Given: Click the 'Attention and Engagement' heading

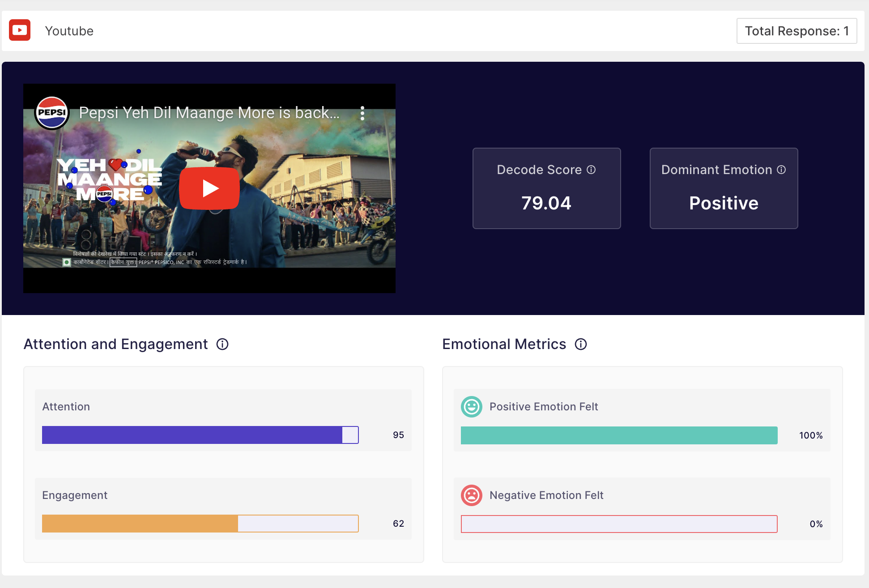Looking at the screenshot, I should (115, 344).
